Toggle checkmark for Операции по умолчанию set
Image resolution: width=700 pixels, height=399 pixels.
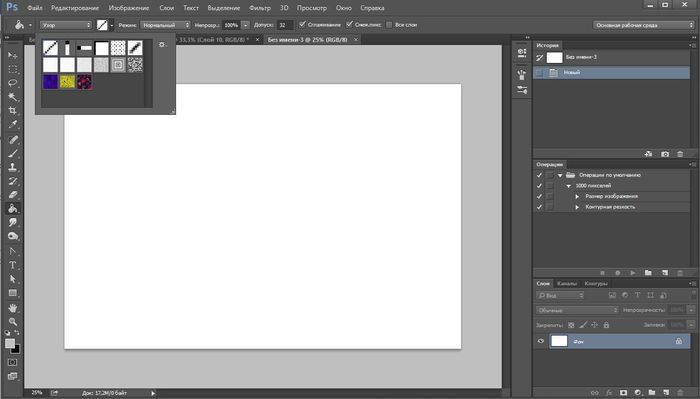pyautogui.click(x=539, y=175)
